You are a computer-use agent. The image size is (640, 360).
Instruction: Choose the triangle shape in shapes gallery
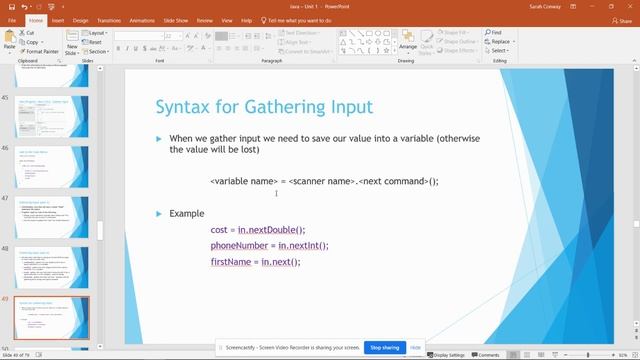pyautogui.click(x=343, y=42)
